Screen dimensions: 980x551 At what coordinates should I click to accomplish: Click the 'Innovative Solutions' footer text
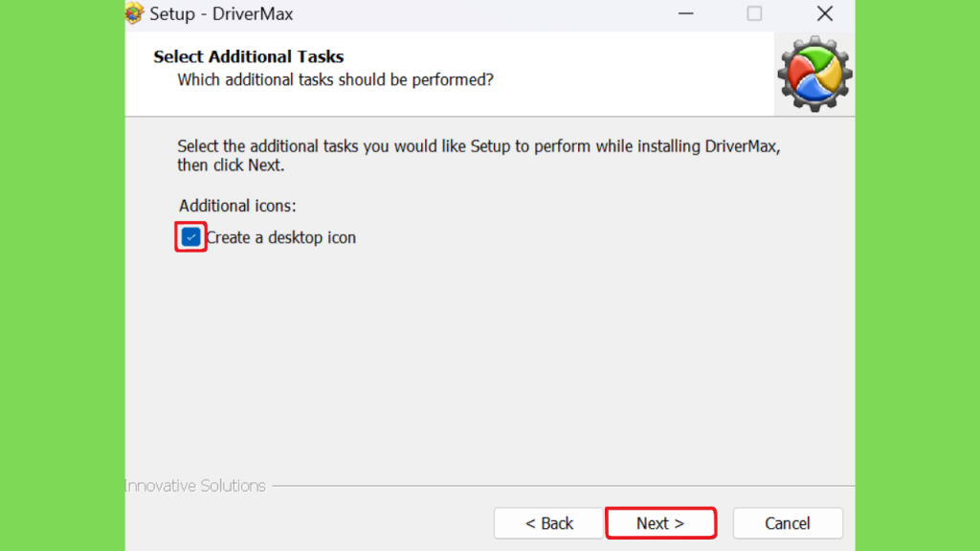195,485
